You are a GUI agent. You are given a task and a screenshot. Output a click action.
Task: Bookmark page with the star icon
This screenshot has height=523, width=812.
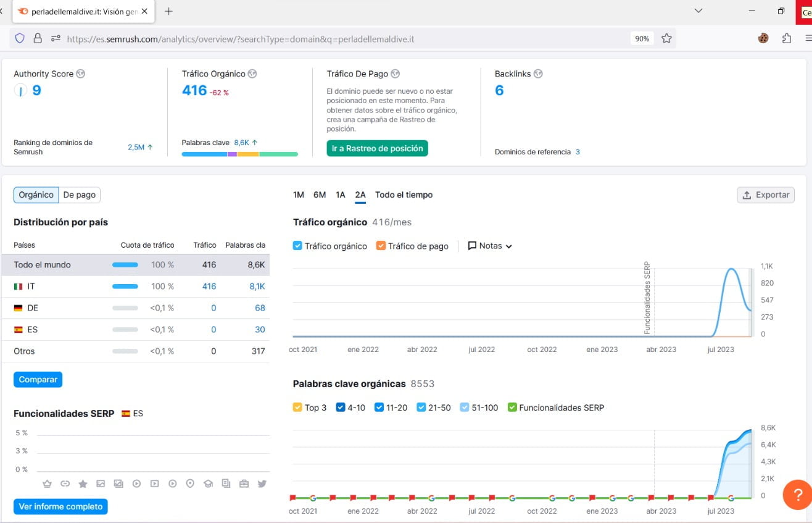pos(666,38)
